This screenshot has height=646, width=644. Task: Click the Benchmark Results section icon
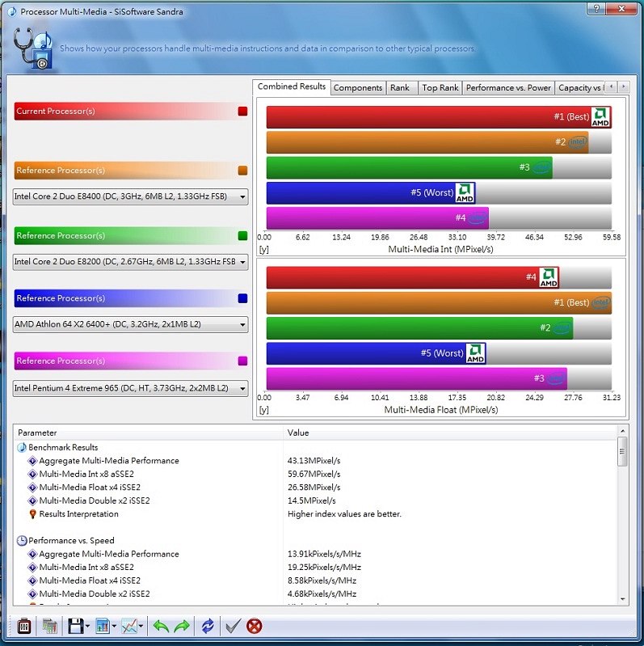click(x=21, y=447)
